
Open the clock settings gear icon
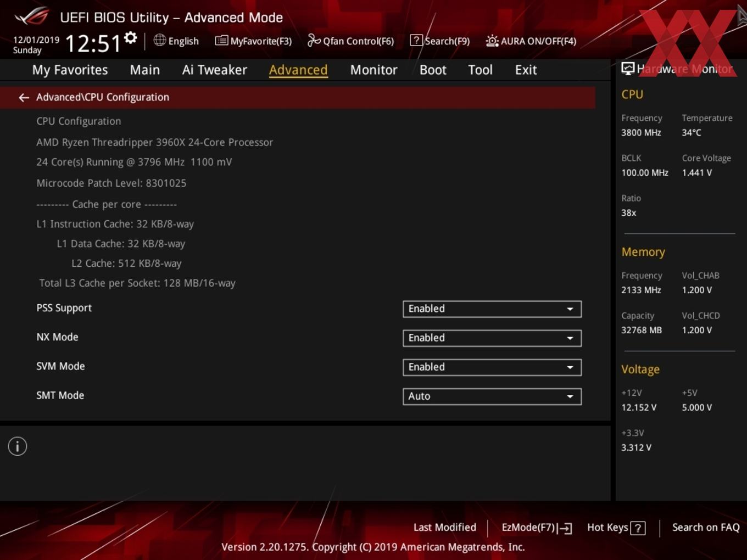point(130,38)
